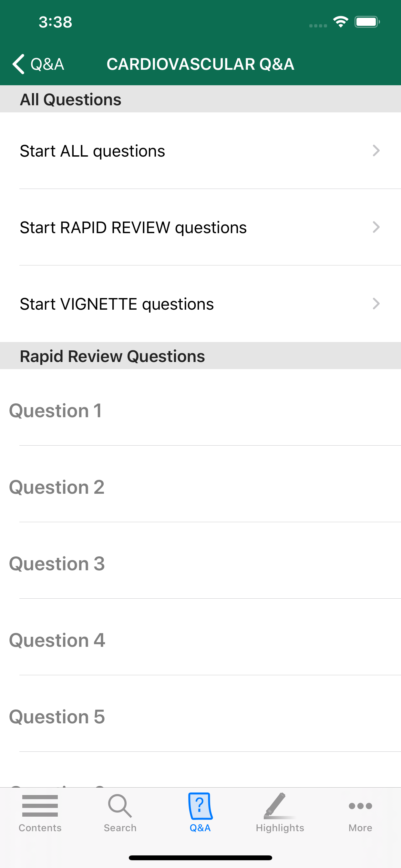
Task: Expand Start RAPID REVIEW questions chevron
Action: 376,227
